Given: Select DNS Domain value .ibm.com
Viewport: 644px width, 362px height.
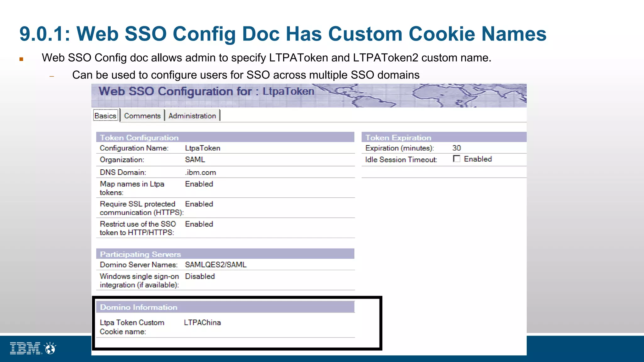Looking at the screenshot, I should [200, 173].
